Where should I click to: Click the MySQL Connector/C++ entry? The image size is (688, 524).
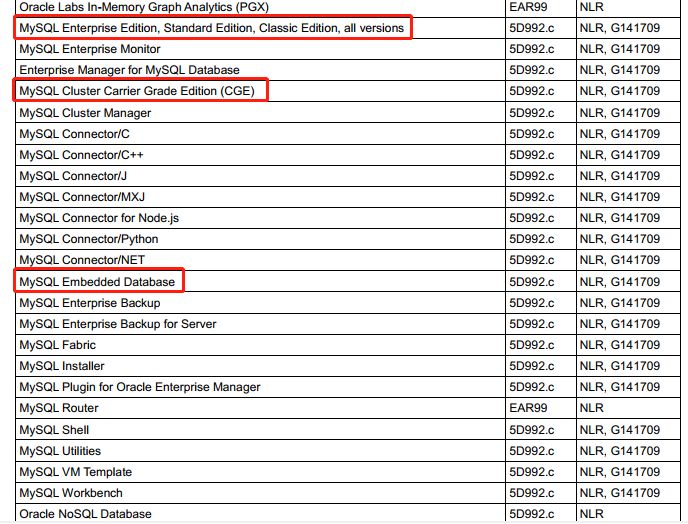(81, 155)
